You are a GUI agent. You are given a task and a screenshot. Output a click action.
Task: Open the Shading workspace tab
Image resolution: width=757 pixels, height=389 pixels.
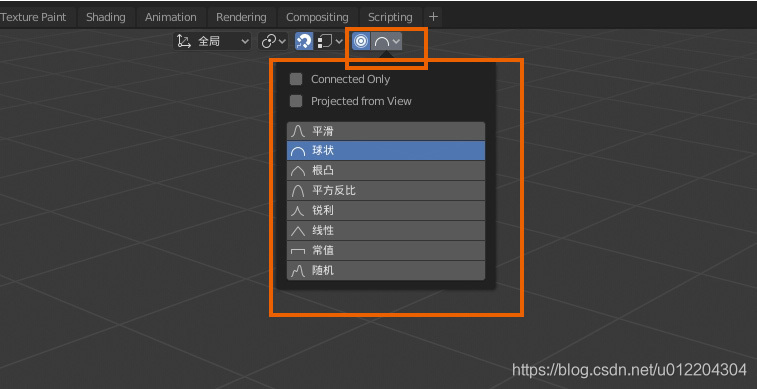106,17
